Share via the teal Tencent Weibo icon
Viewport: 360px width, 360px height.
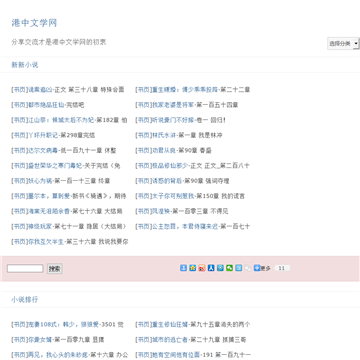click(220, 268)
